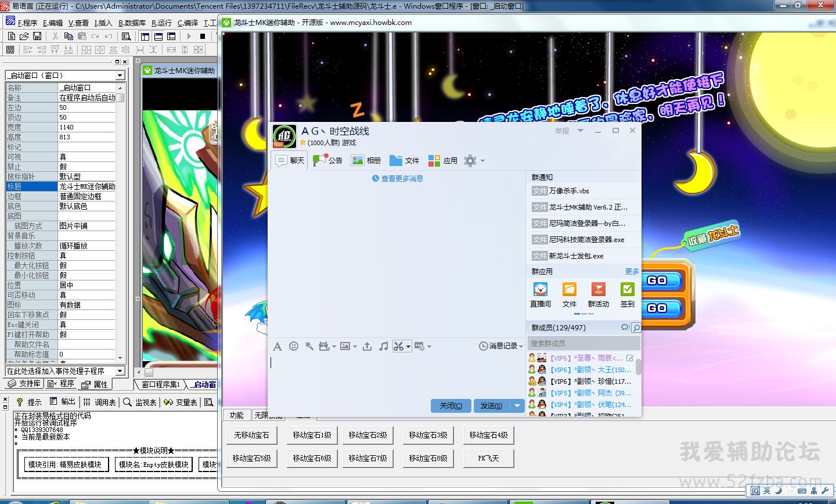Switch to the 调用表 tab in the output panel
Viewport: 836px width, 504px height.
pyautogui.click(x=99, y=402)
